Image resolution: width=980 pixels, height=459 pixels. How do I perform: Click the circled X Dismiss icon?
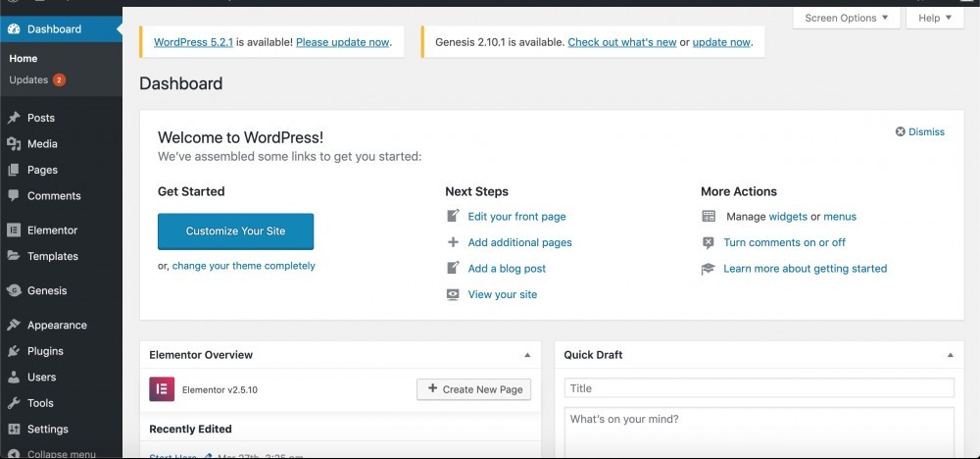[900, 132]
